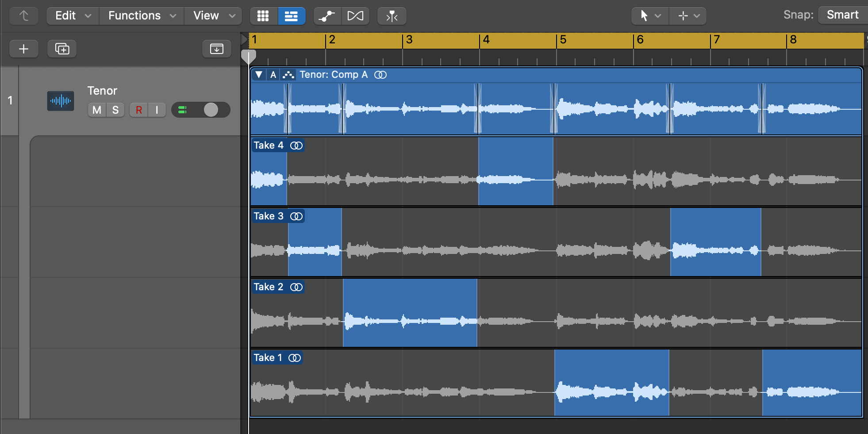868x434 pixels.
Task: Click the Quick Swipe Comping icon
Action: pyautogui.click(x=288, y=75)
